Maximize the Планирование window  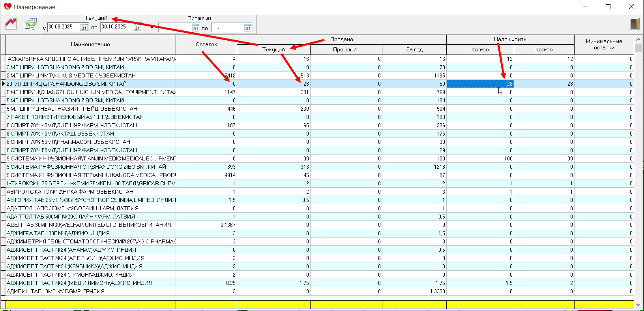click(608, 7)
